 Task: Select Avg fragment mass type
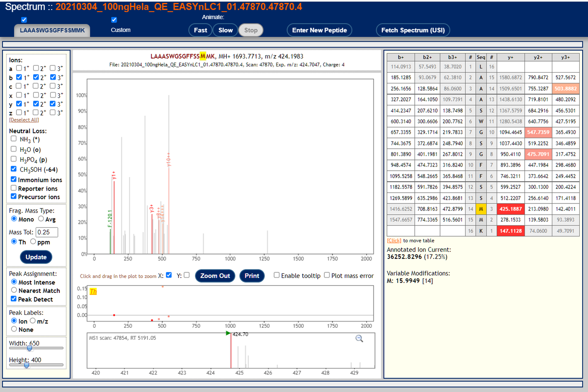(x=41, y=218)
